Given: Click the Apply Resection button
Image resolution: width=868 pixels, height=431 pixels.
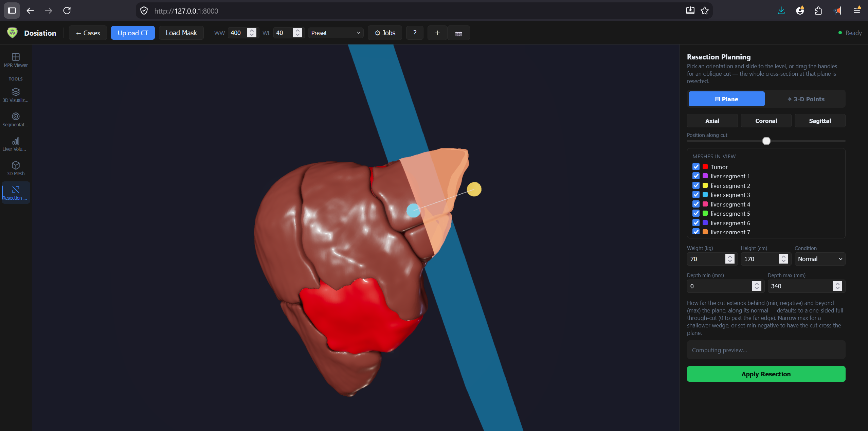Looking at the screenshot, I should [766, 374].
